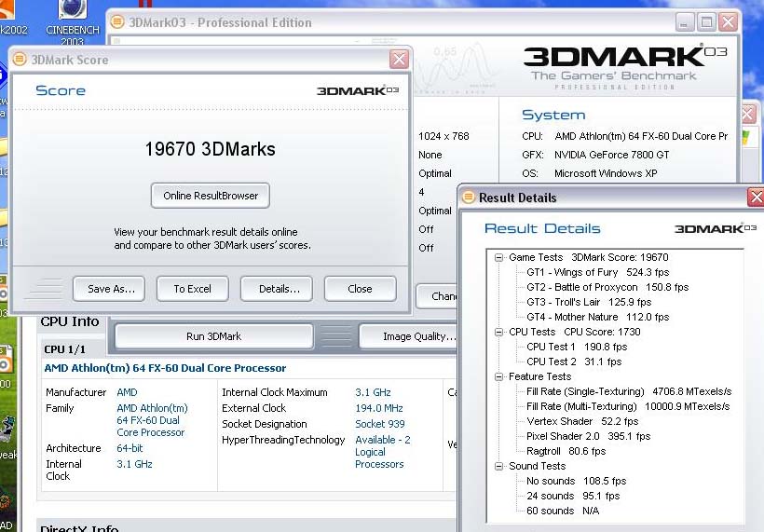Collapse the CPU Tests tree node
The width and height of the screenshot is (764, 532).
(499, 332)
